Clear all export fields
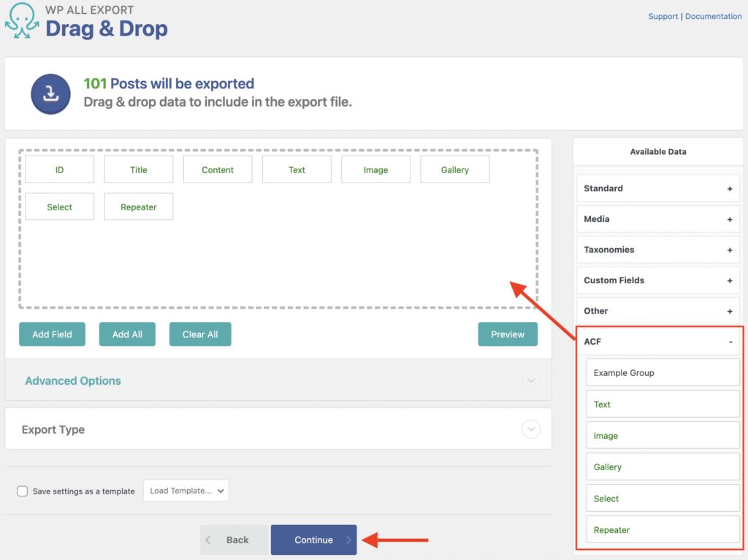 point(200,334)
